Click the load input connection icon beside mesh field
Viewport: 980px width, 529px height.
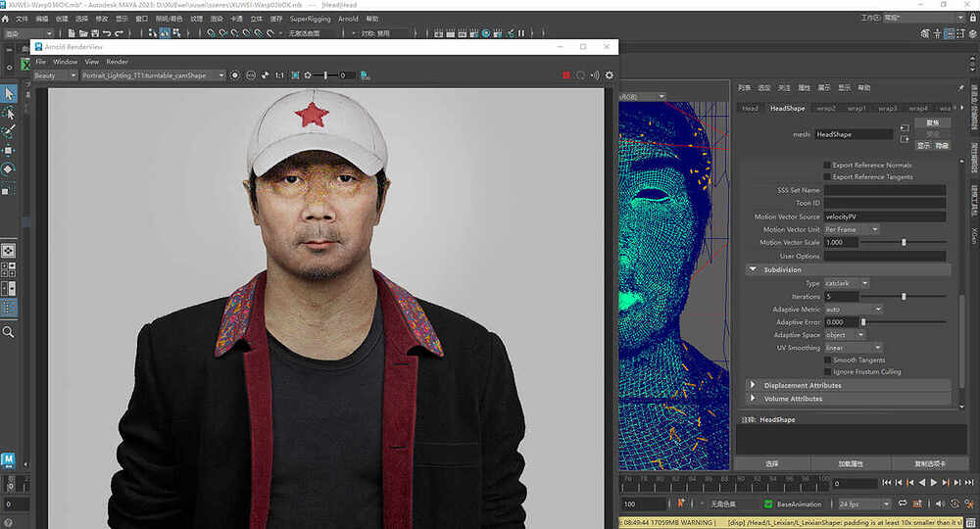click(x=905, y=128)
